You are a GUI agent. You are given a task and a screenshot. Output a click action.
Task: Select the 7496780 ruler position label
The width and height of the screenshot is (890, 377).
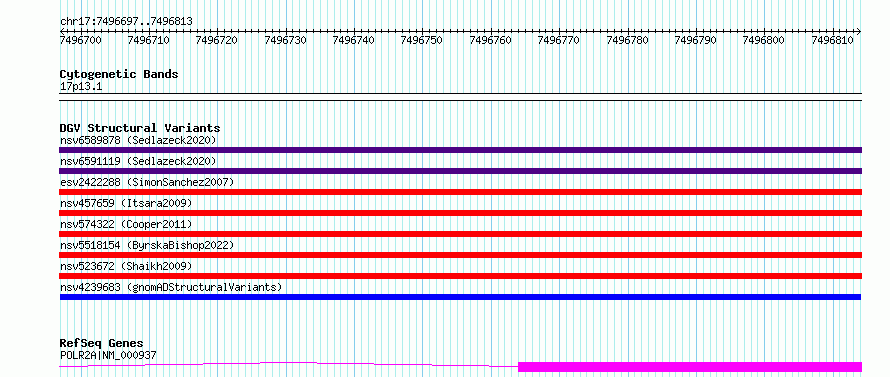pos(627,40)
